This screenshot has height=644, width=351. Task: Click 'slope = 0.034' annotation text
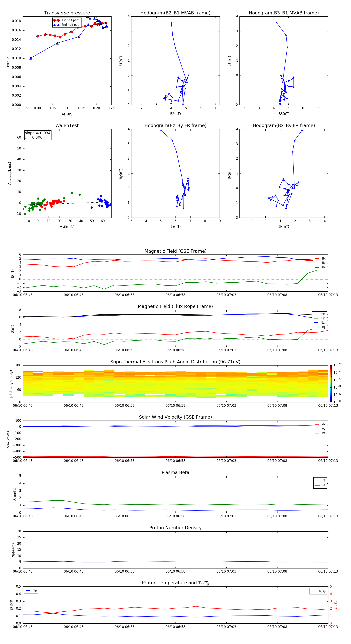[37, 133]
